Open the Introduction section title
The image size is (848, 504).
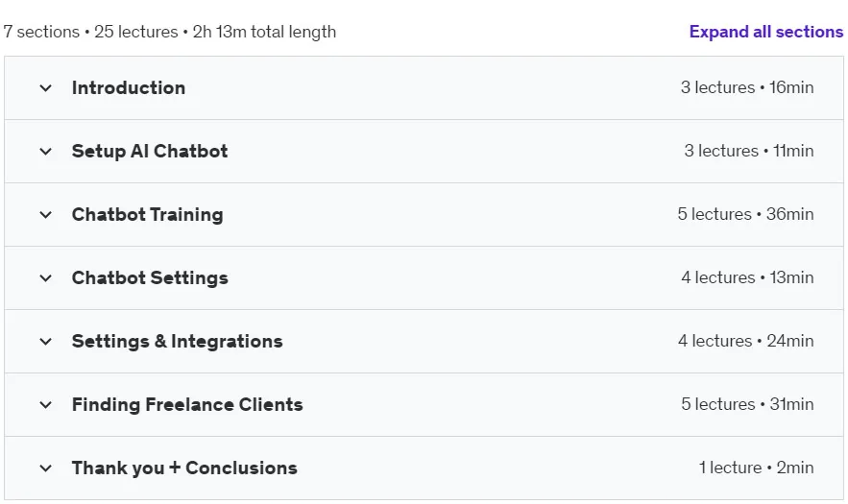129,87
